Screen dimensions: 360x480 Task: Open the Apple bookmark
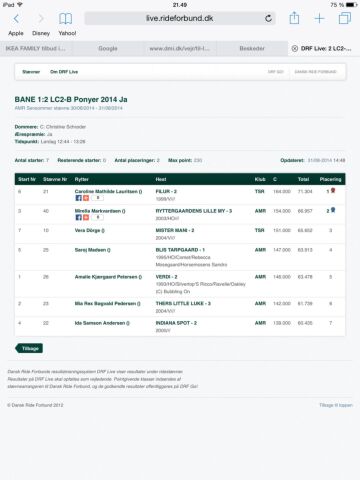[16, 33]
